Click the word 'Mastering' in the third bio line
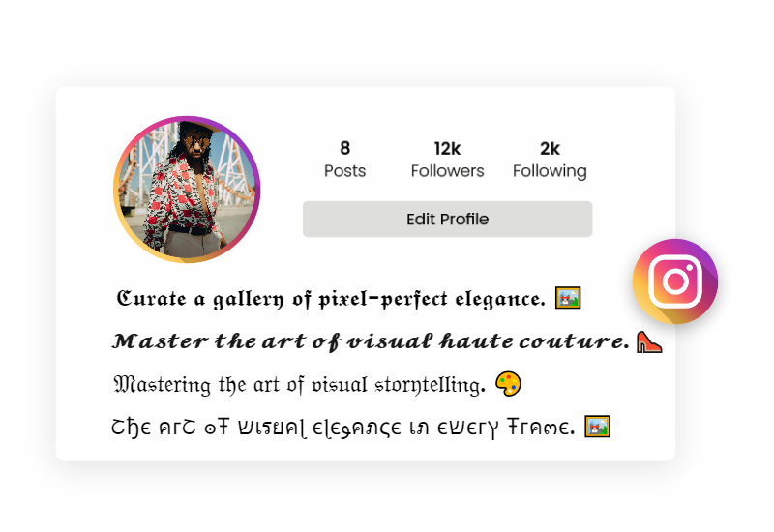Screen dimensions: 774x532 (163, 385)
